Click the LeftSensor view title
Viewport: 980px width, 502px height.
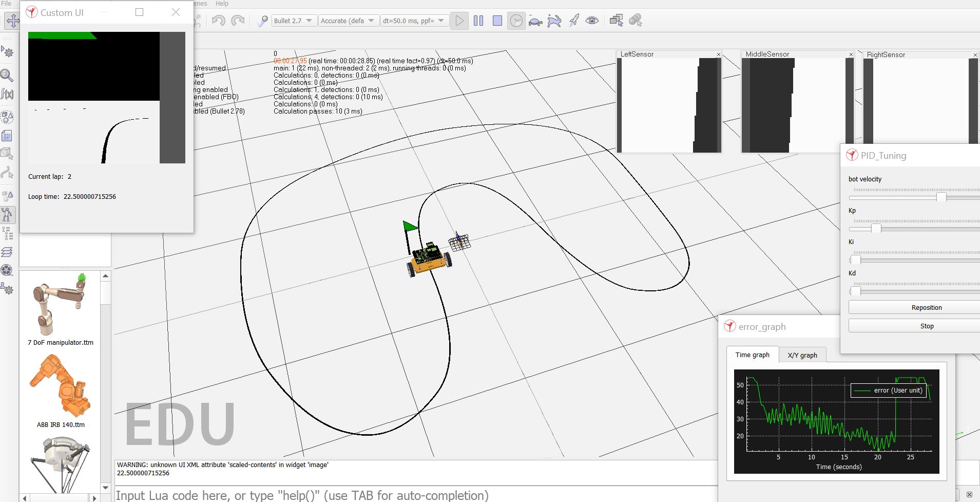click(x=637, y=54)
